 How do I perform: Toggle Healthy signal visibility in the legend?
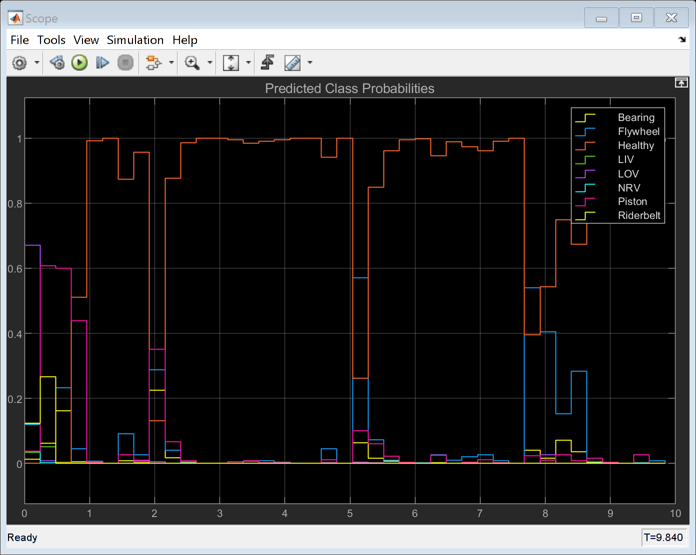tap(635, 146)
